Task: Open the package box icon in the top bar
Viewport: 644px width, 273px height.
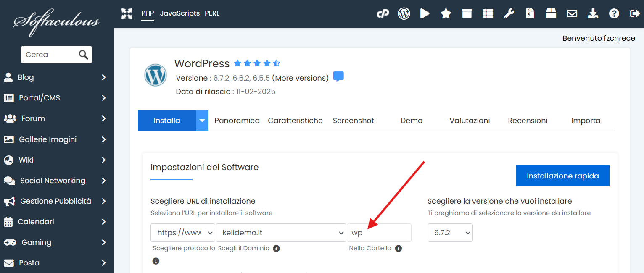Action: tap(551, 14)
